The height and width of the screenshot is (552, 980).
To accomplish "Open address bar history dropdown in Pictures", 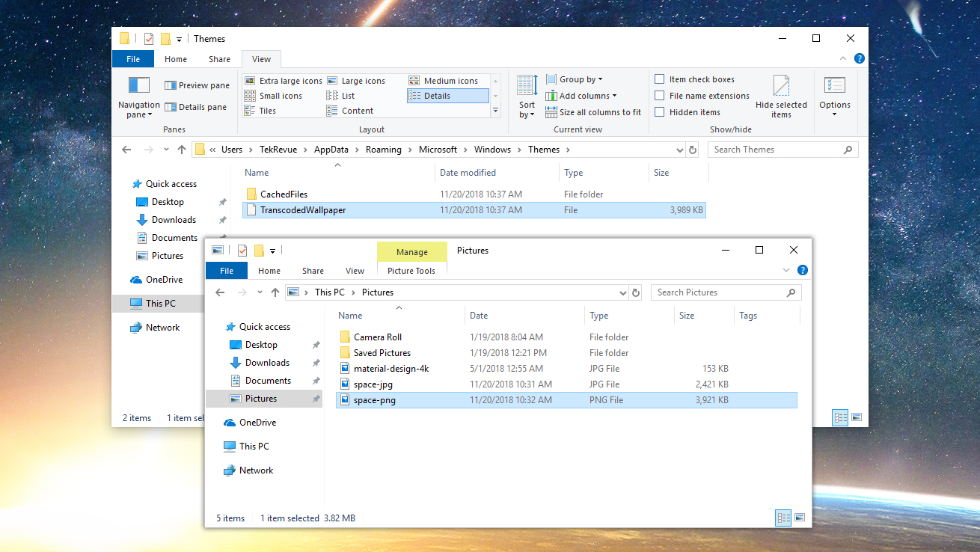I will pyautogui.click(x=623, y=292).
